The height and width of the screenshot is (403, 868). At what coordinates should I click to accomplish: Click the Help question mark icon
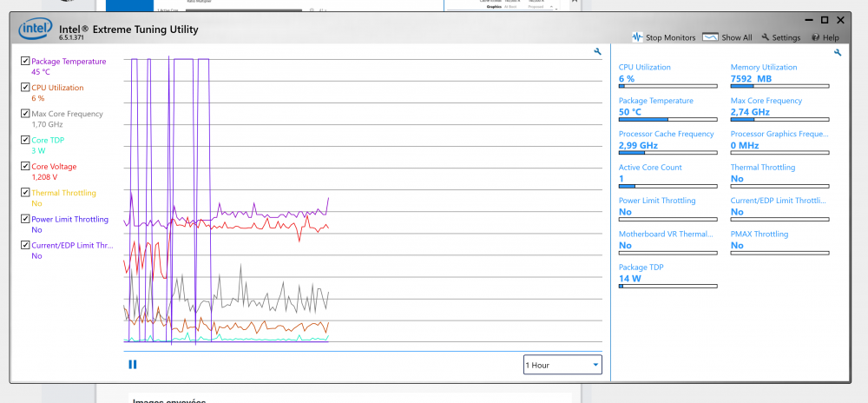[x=815, y=37]
